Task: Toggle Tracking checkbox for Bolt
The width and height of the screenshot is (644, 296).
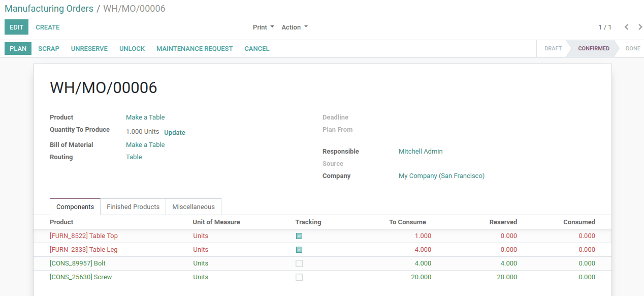Action: coord(299,263)
